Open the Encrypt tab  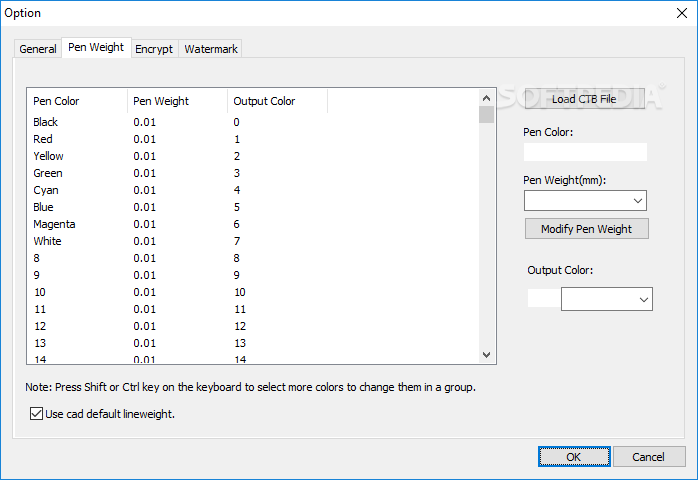click(154, 49)
